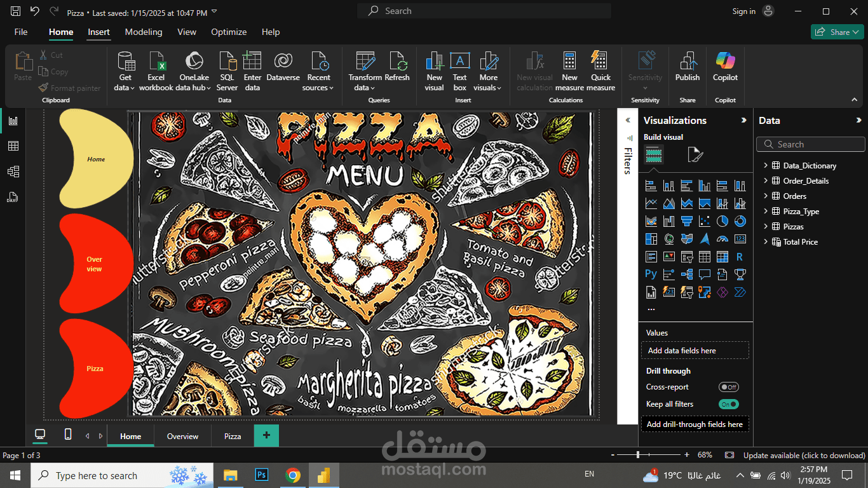
Task: Collapse the Visualizations pane
Action: (744, 120)
